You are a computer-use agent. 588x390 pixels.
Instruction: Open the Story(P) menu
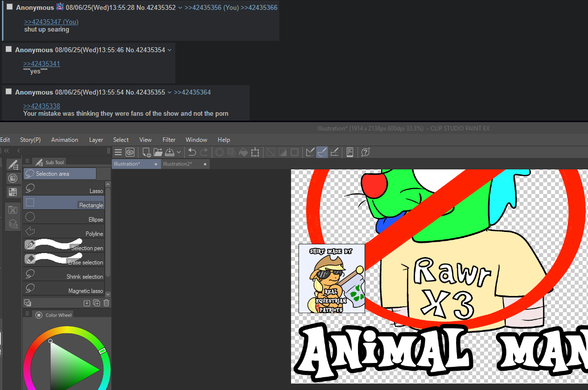click(31, 140)
